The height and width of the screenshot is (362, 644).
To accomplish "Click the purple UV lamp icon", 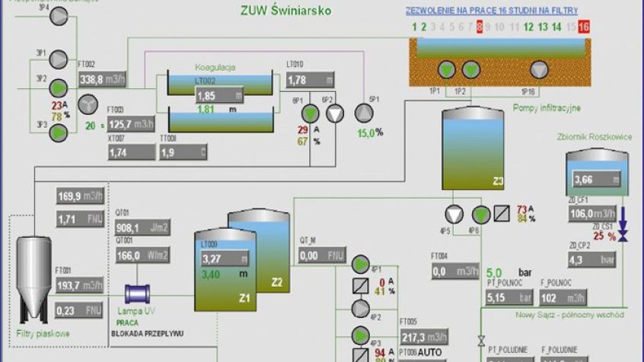I will 137,294.
